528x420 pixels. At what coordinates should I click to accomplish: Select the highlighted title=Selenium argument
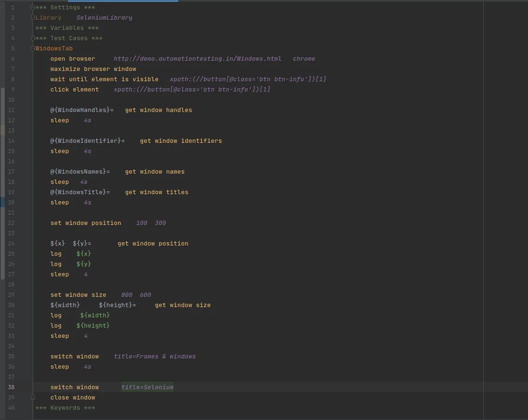tap(147, 387)
